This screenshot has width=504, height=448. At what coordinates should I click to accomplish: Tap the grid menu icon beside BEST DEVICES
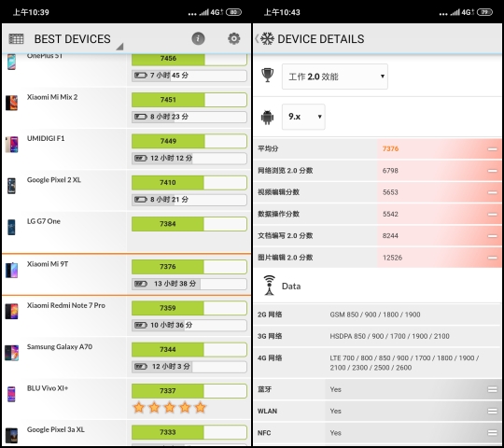pos(16,39)
